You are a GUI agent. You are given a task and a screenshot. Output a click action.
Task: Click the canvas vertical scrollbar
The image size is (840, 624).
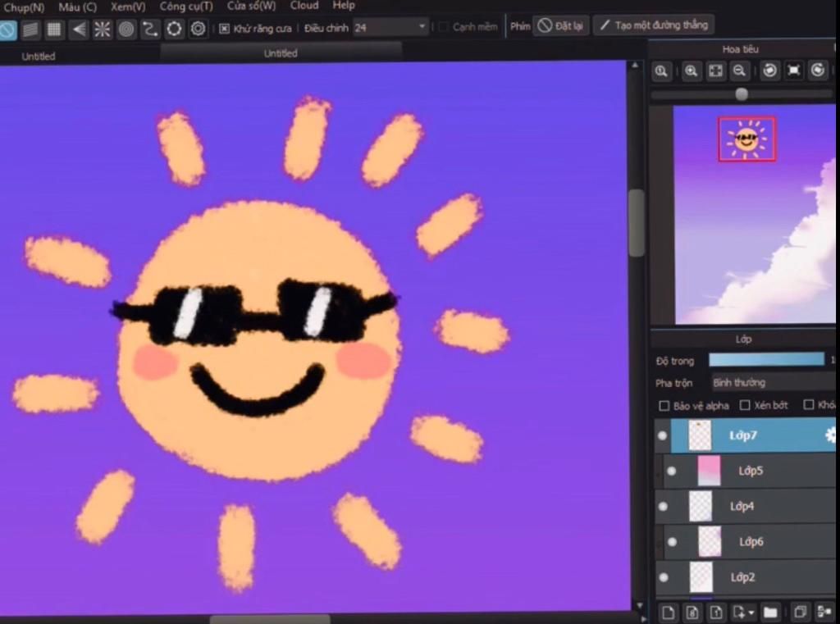636,224
